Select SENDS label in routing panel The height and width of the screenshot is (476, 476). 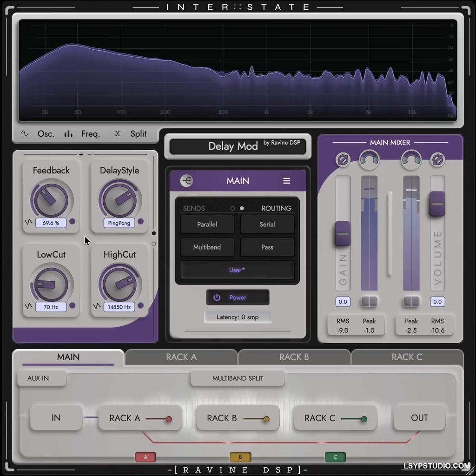coord(194,209)
